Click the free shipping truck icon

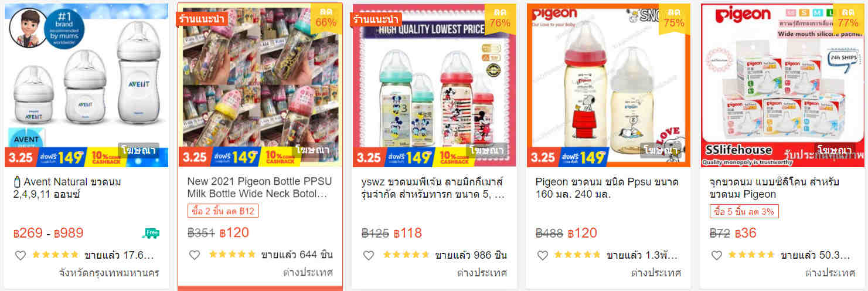[151, 234]
